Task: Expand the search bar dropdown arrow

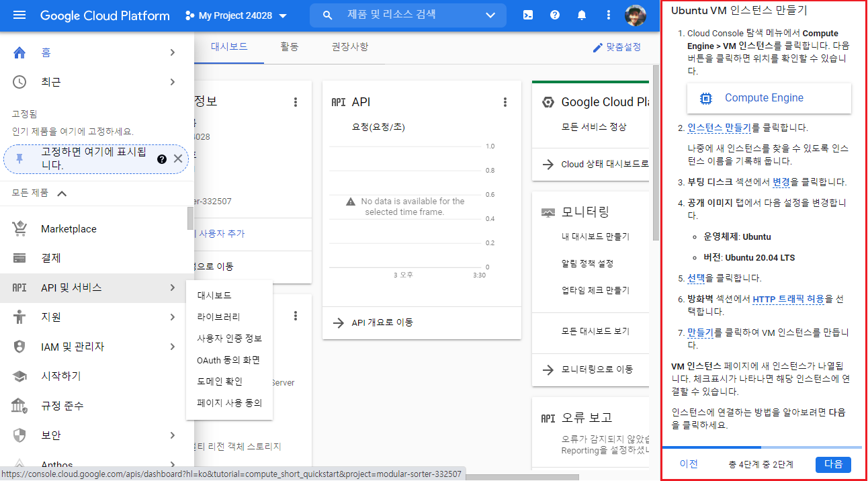Action: (x=491, y=15)
